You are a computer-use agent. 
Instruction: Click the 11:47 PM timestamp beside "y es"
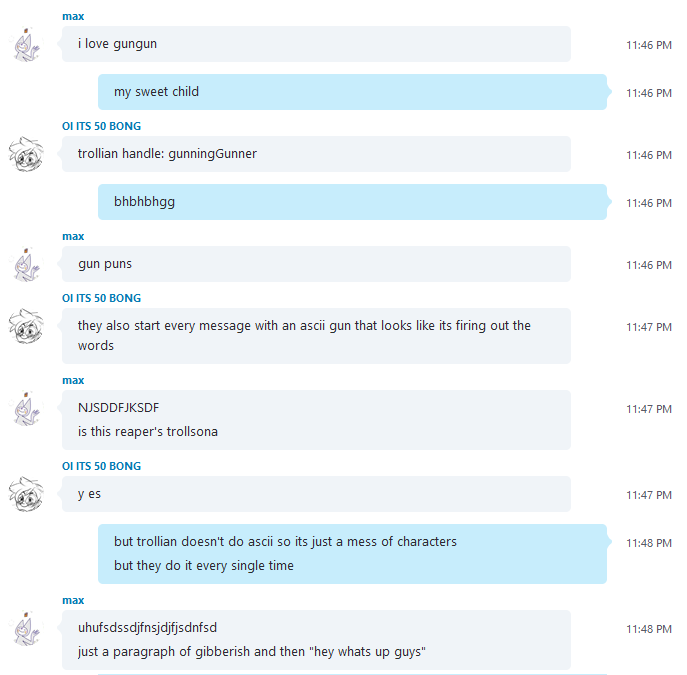click(649, 495)
